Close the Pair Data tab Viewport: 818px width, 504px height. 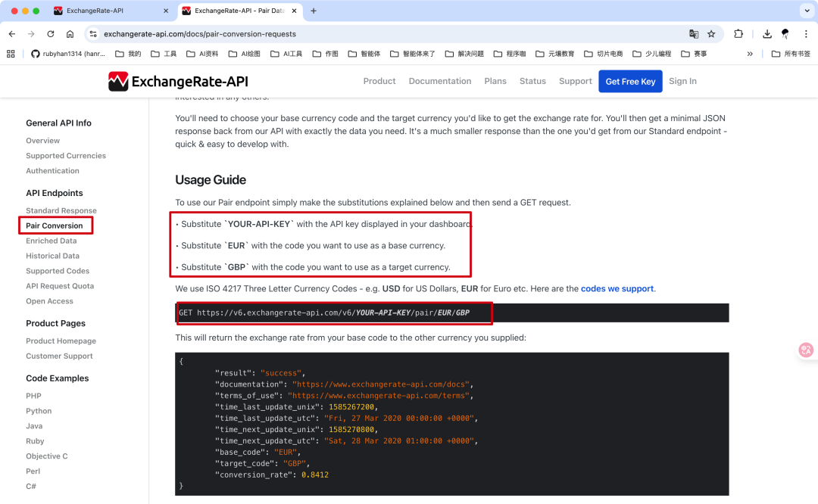[294, 11]
